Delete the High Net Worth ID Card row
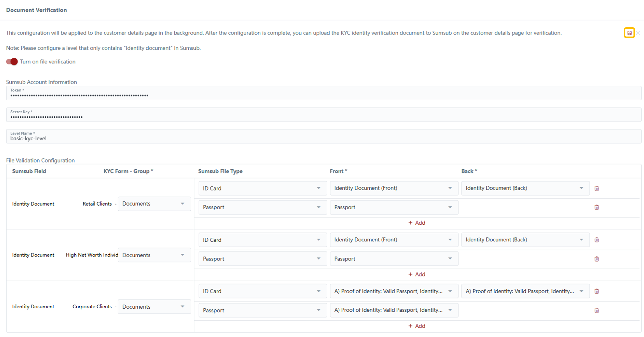644x337 pixels. tap(597, 240)
